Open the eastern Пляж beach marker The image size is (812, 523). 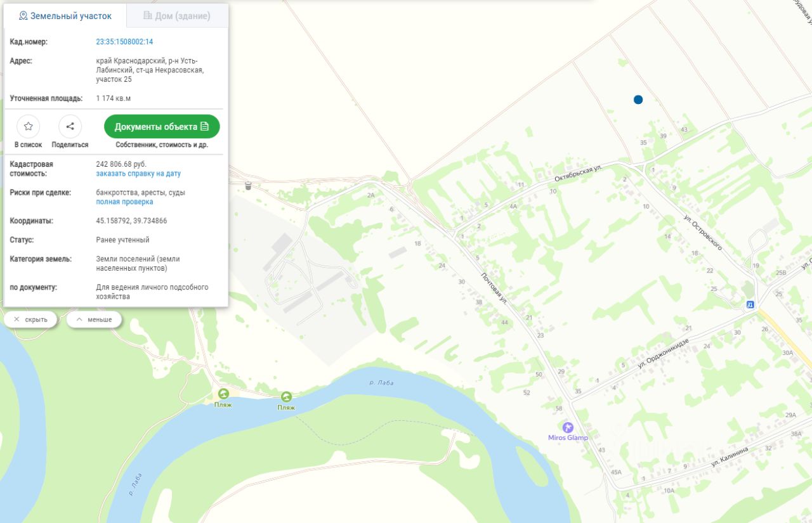click(286, 397)
